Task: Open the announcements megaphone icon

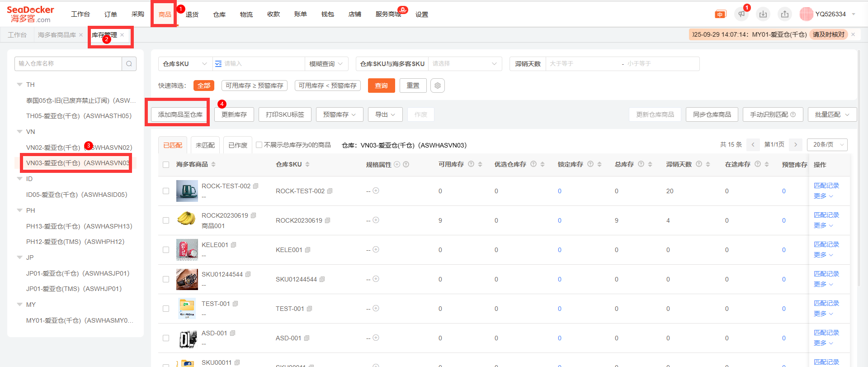Action: tap(741, 14)
